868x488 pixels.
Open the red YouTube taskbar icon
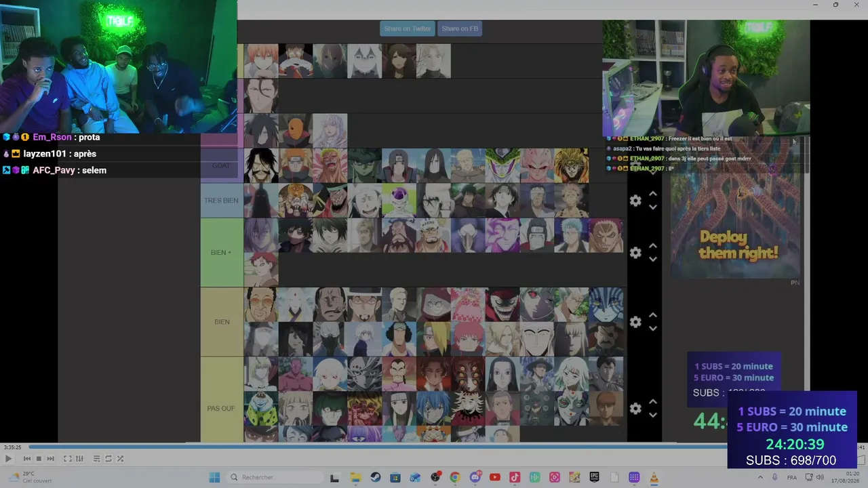coord(495,477)
